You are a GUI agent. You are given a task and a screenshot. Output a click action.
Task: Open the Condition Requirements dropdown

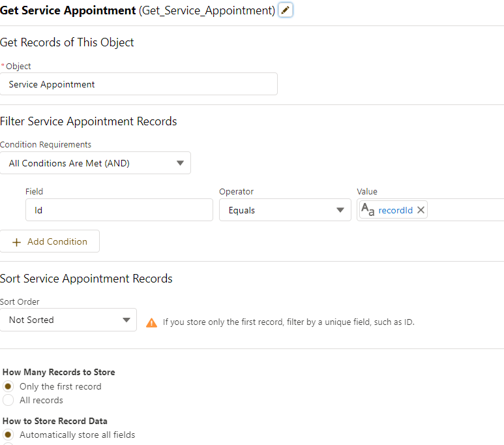[95, 163]
